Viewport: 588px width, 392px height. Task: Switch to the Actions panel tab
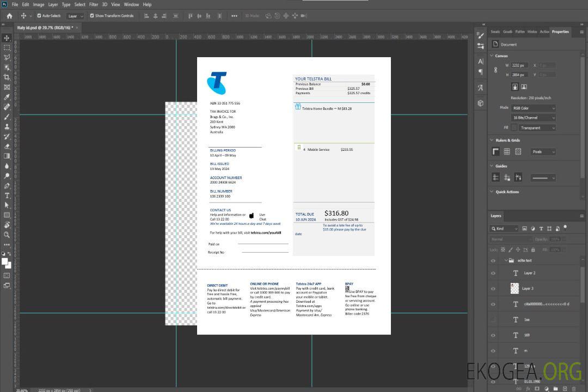pos(544,32)
